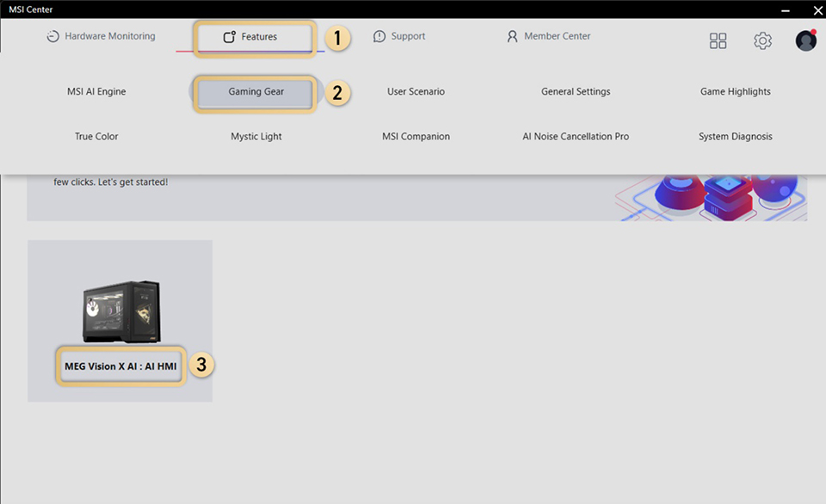Run System Diagnosis
The width and height of the screenshot is (826, 504).
(736, 136)
